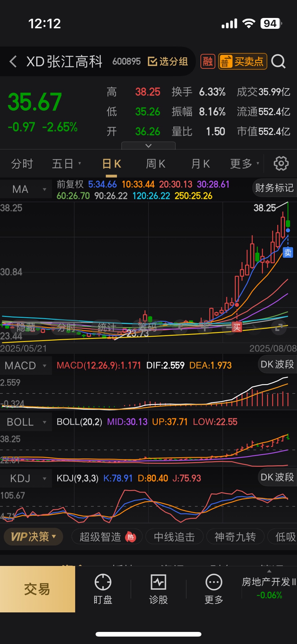Screen dimensions: 297x644
Task: Tap the stock code 600895
Action: click(127, 61)
